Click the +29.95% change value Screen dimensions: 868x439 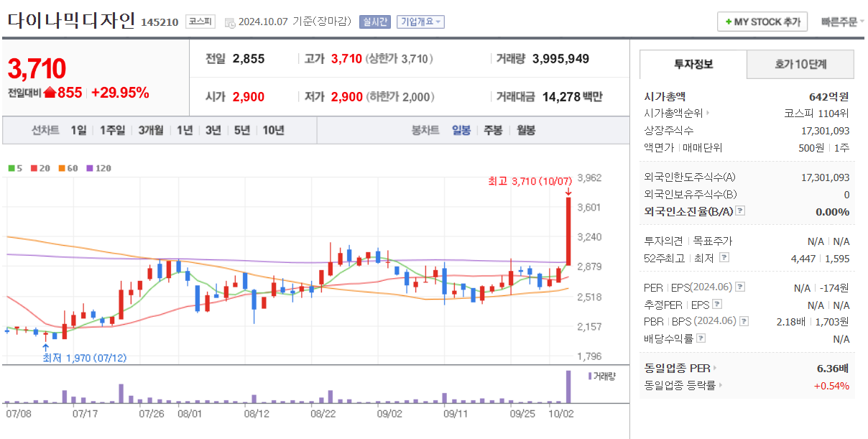pos(120,93)
